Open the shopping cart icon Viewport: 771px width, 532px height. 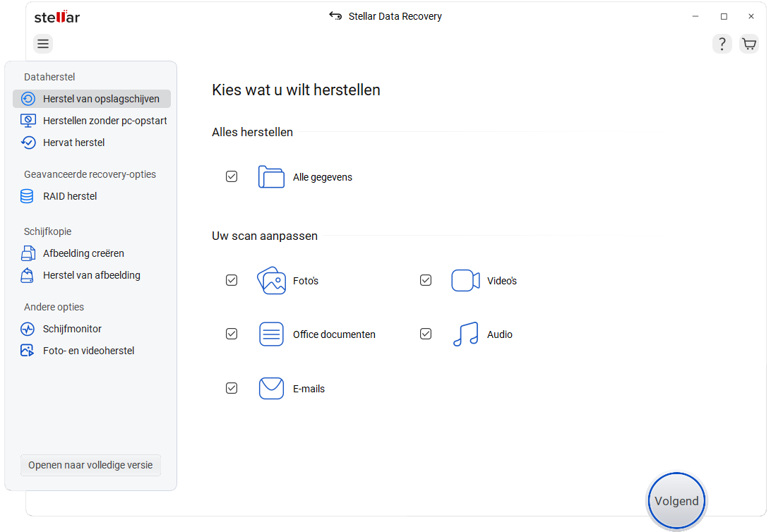click(749, 44)
